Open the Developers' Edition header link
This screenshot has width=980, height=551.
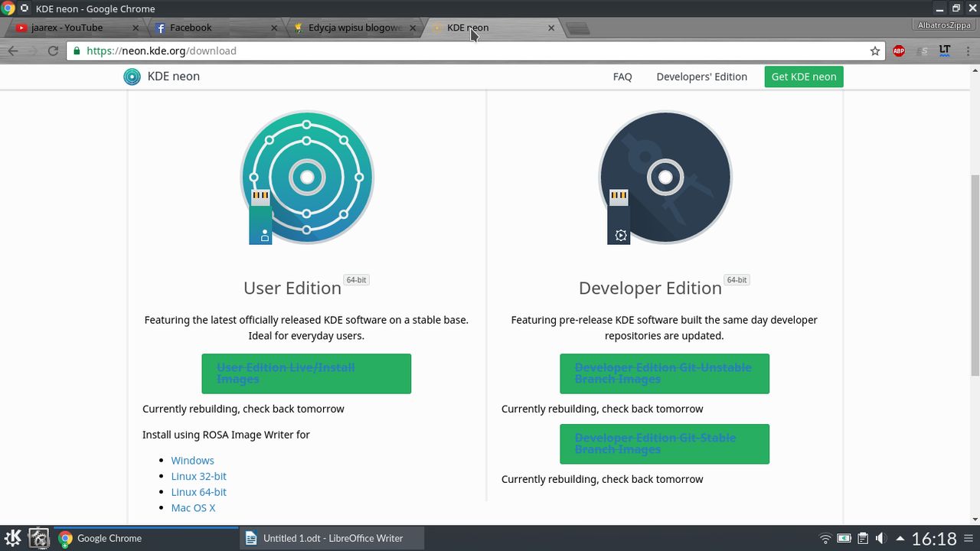pos(701,77)
